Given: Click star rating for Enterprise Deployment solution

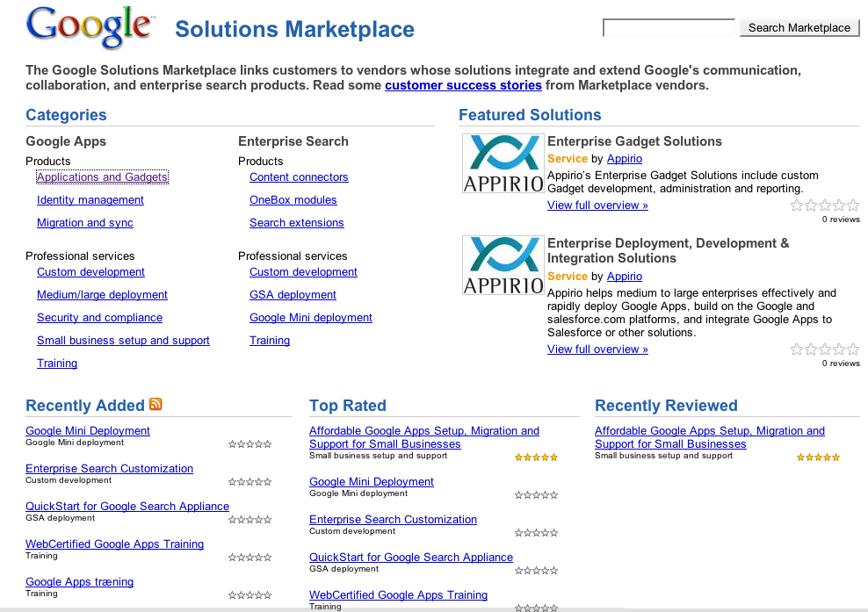Looking at the screenshot, I should coord(825,349).
